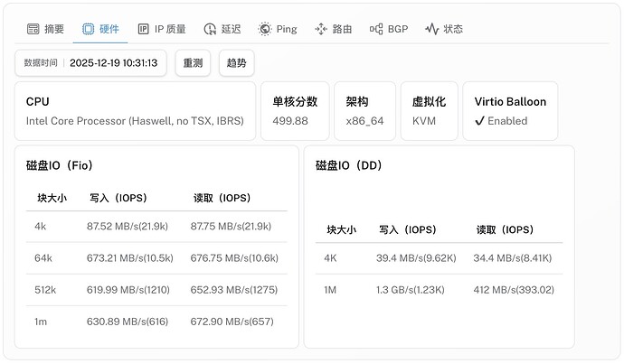
Task: Click the BGP network icon
Action: click(376, 29)
